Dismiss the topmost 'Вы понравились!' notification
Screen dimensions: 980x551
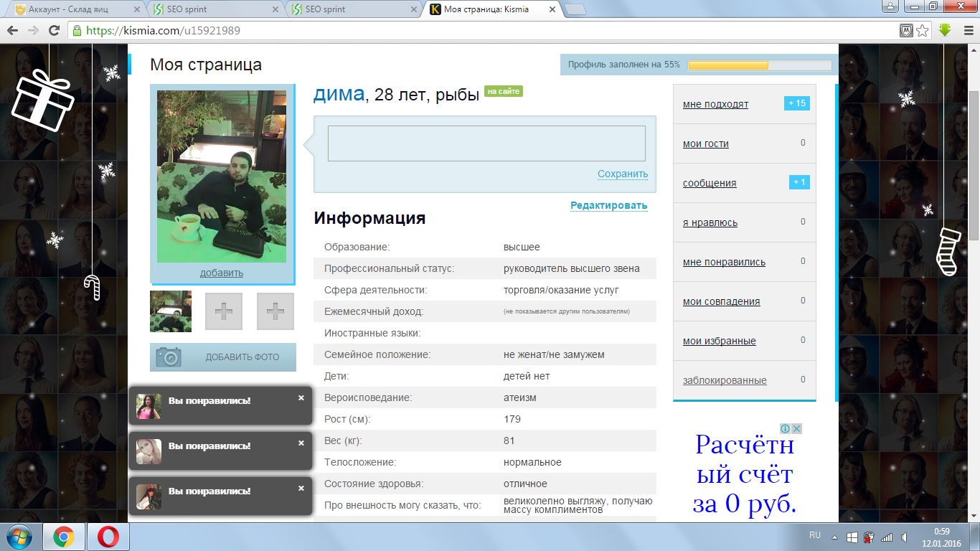pos(301,397)
